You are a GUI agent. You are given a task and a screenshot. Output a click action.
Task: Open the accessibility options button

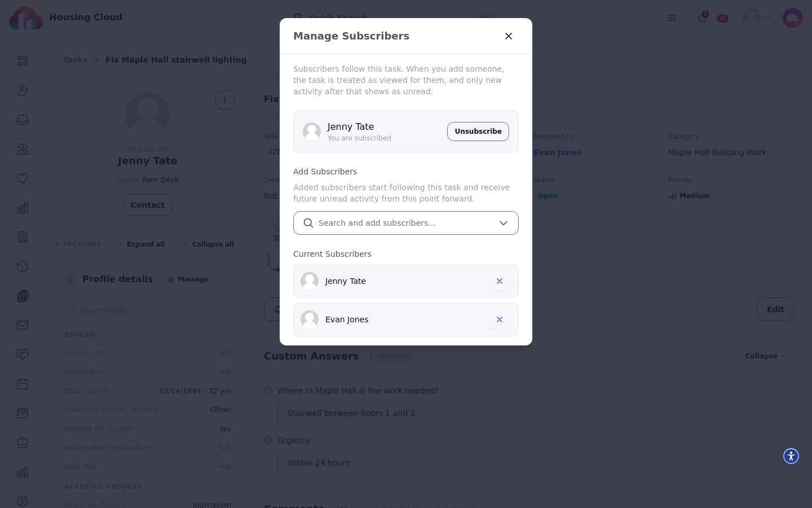coord(791,456)
